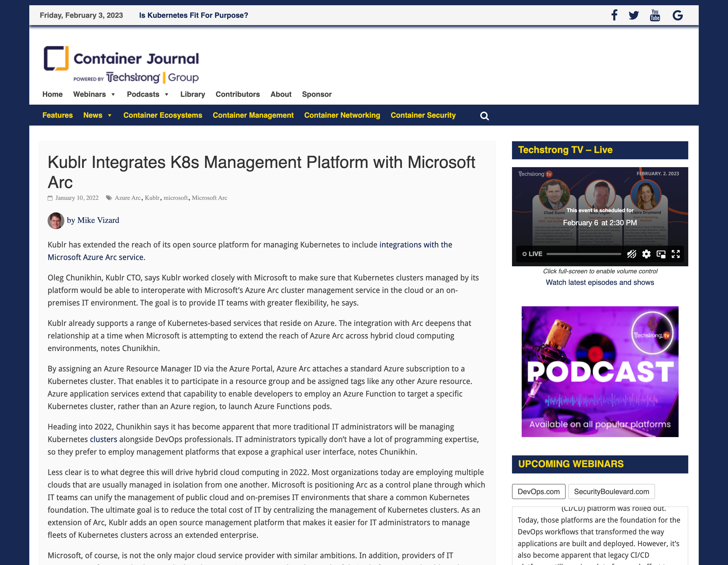The height and width of the screenshot is (565, 728).
Task: Open video player settings gear
Action: 646,254
